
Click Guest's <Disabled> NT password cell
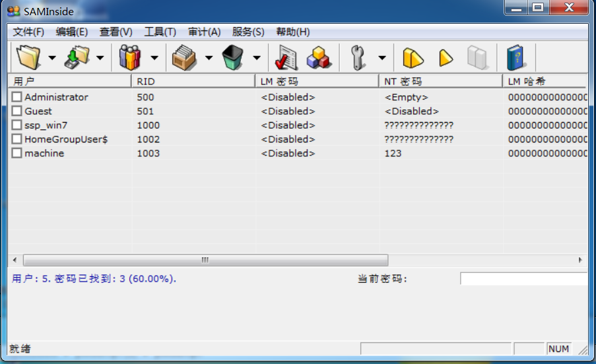412,111
